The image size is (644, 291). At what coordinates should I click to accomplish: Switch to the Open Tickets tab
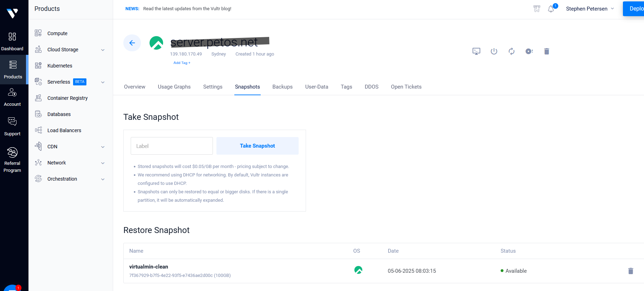406,87
